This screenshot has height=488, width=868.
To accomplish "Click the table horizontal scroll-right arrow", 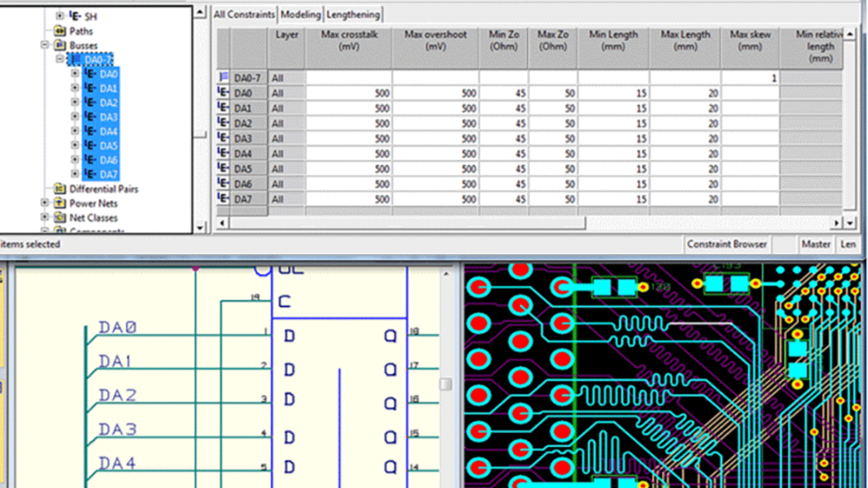I will pos(836,223).
